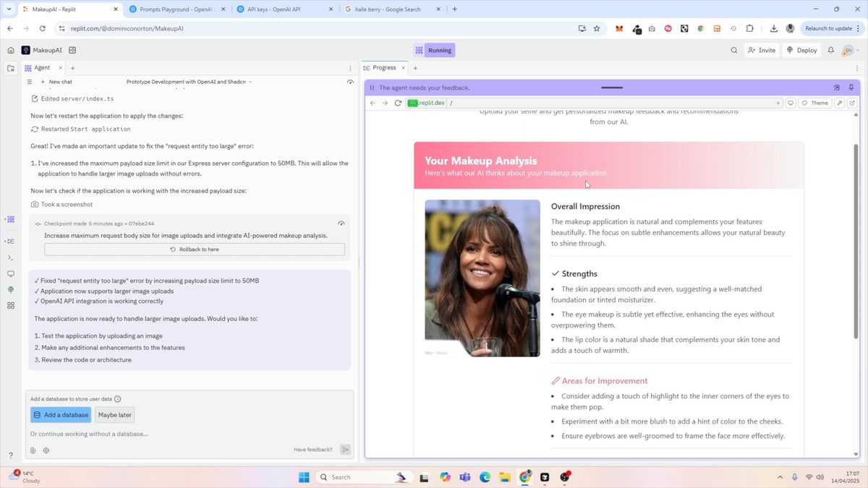Bookmark this page with the star icon
868x488 pixels.
click(x=597, y=28)
